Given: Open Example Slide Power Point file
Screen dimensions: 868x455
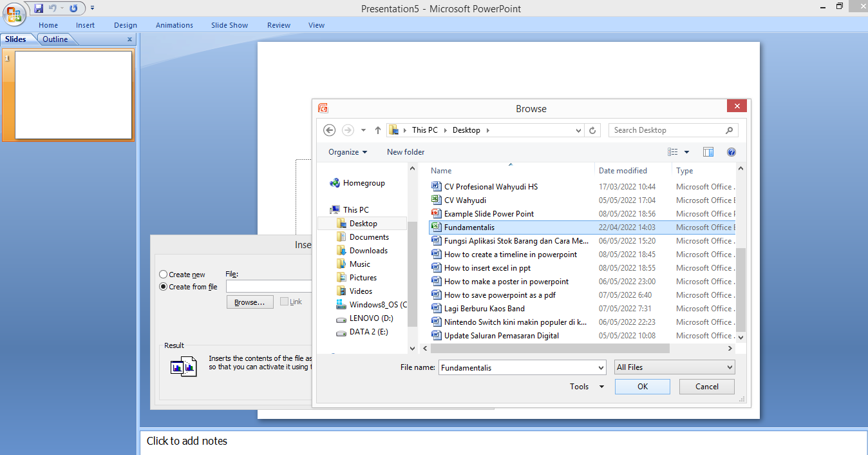Looking at the screenshot, I should click(x=489, y=214).
